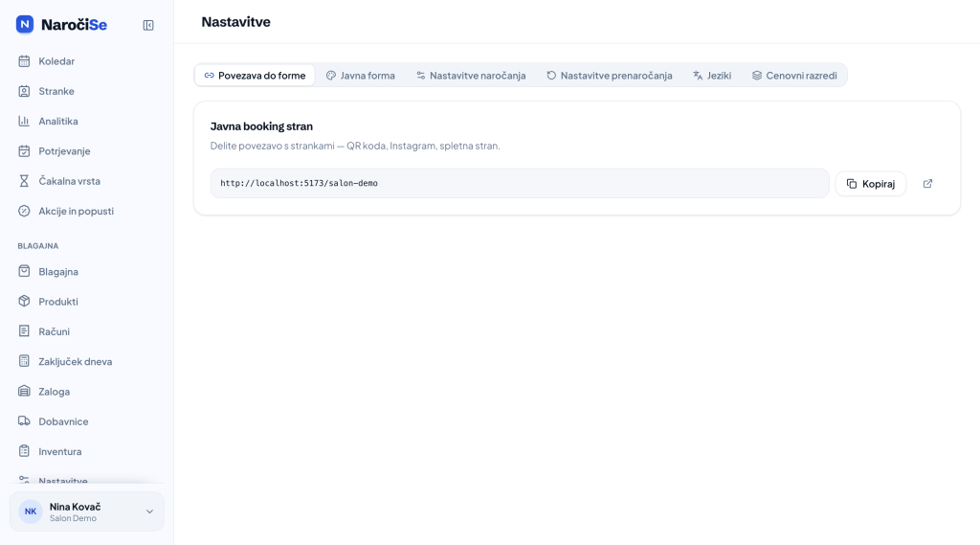This screenshot has height=545, width=980.
Task: Go to the Nastavitve prenaročanja tab
Action: (610, 75)
